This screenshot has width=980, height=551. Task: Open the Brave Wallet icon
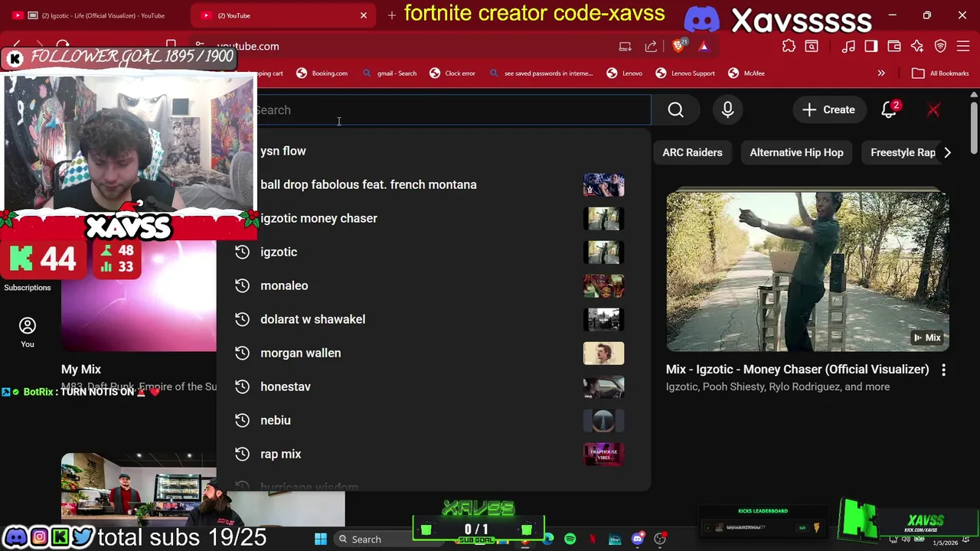coord(894,46)
